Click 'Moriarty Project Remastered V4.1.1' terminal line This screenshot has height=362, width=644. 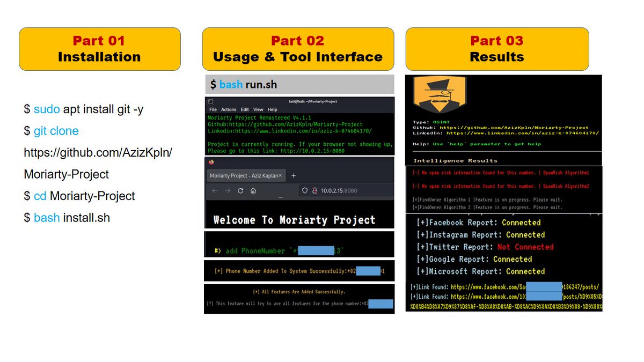(x=259, y=118)
